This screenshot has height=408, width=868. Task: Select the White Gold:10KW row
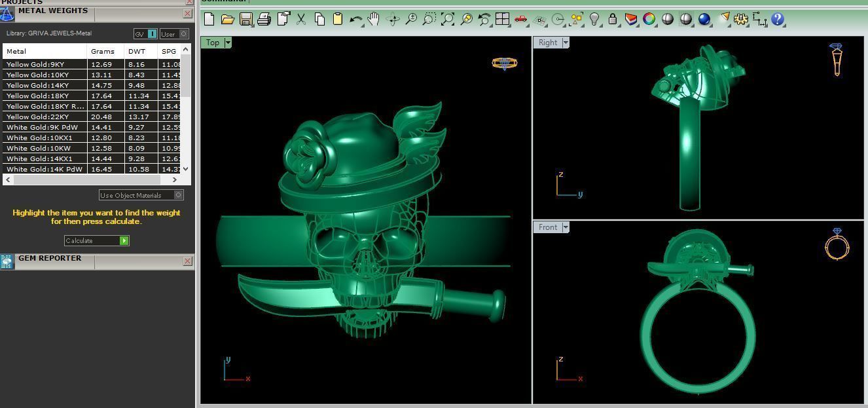coord(92,148)
